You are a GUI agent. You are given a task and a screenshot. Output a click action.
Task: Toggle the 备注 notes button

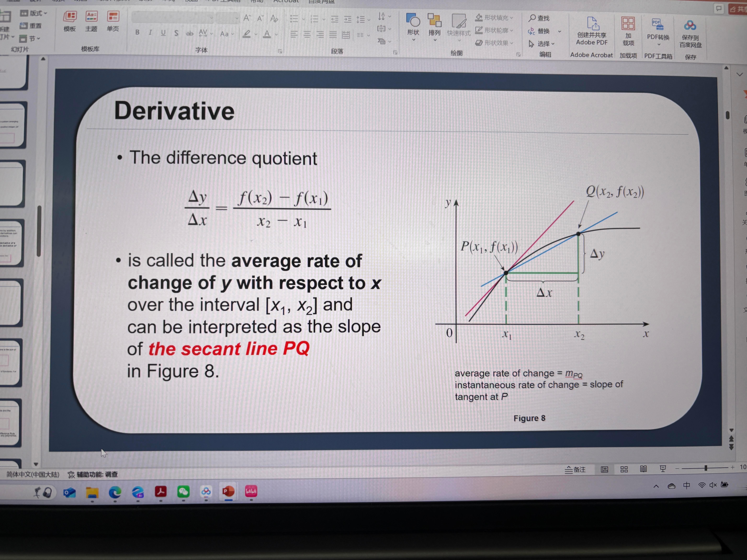575,470
